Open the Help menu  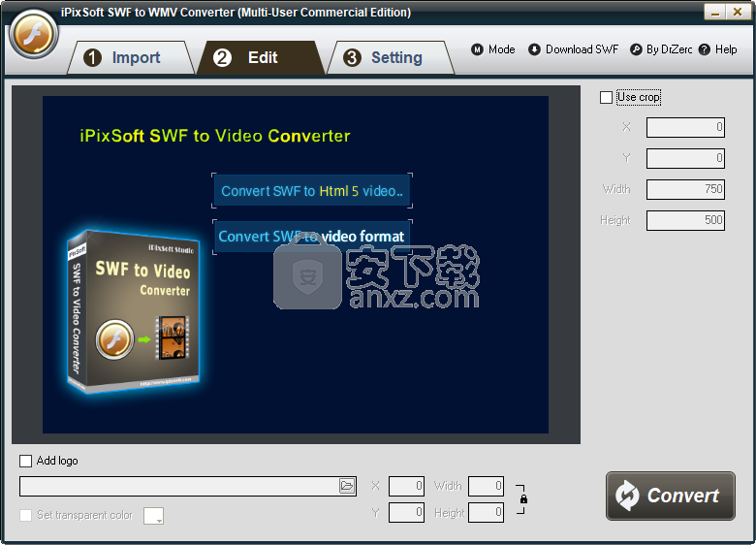tap(717, 49)
